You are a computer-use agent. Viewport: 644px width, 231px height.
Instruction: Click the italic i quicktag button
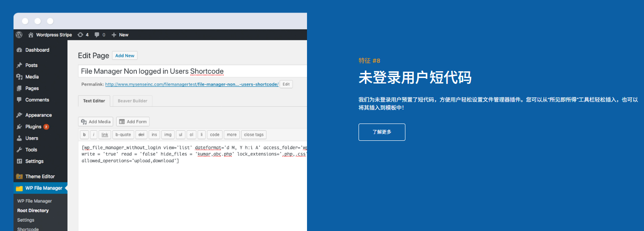[94, 135]
